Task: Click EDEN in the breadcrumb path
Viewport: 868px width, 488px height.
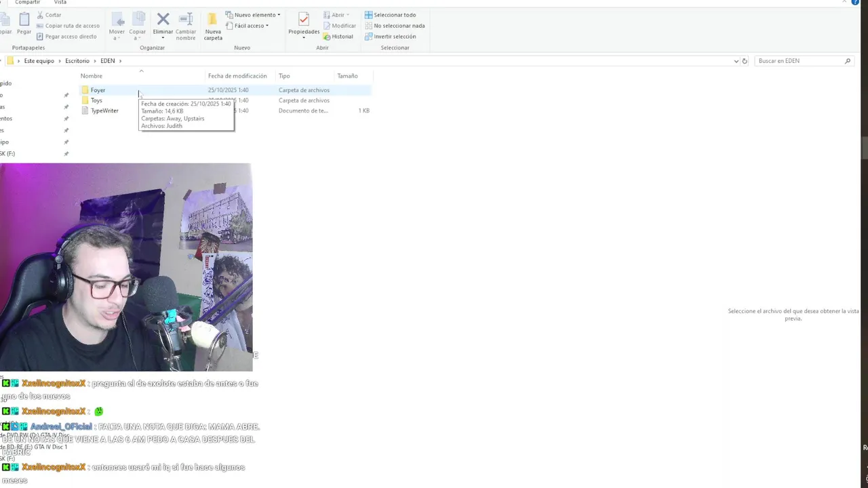Action: point(108,61)
